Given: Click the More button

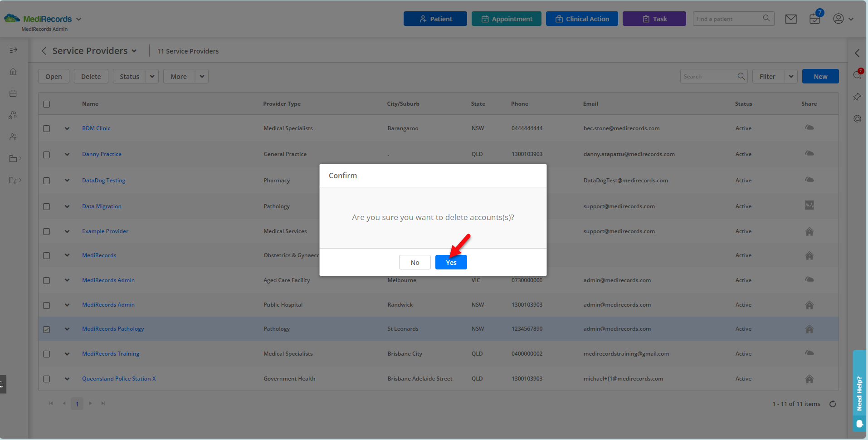Looking at the screenshot, I should pos(179,76).
